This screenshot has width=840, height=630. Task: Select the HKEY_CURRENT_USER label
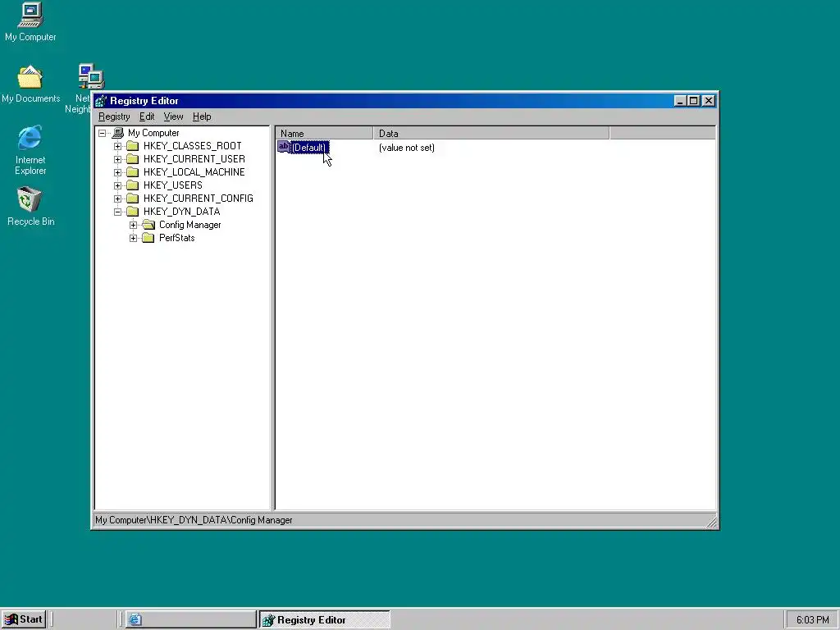coord(194,159)
